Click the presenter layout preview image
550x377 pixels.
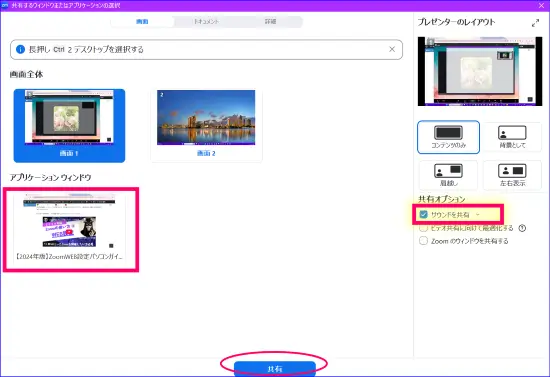point(480,71)
